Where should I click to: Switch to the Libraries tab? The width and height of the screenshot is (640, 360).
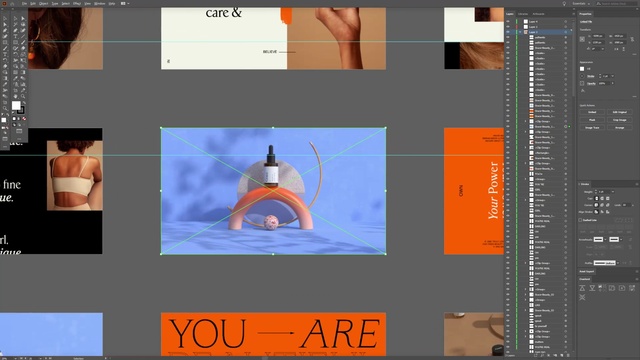522,14
